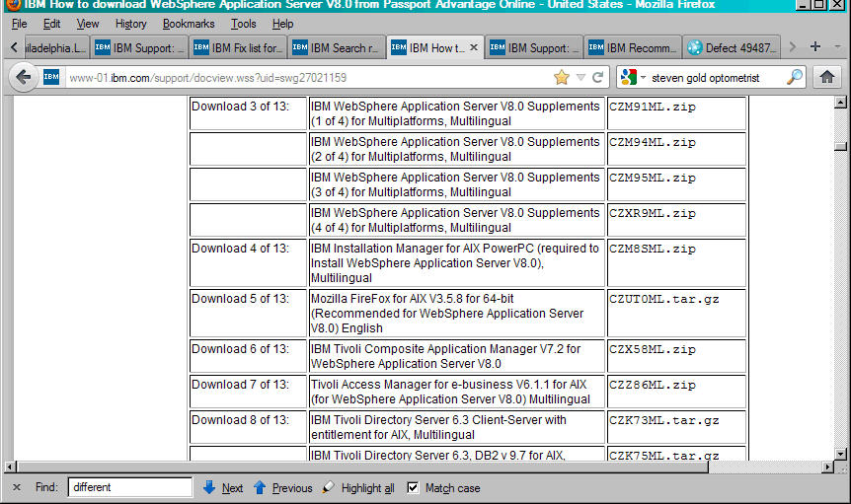
Task: Click the 'Download 6 of 13:' cell
Action: (x=248, y=356)
